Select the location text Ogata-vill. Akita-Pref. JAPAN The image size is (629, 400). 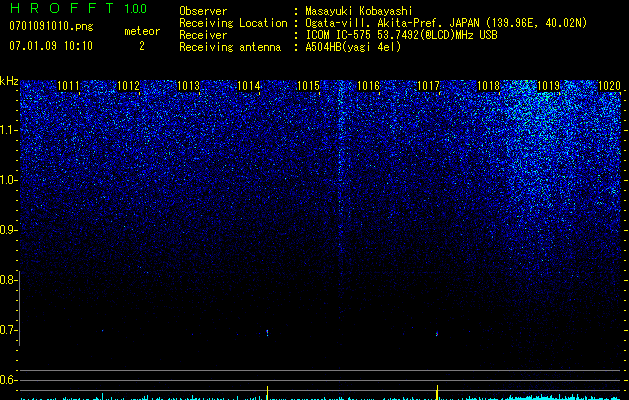392,23
